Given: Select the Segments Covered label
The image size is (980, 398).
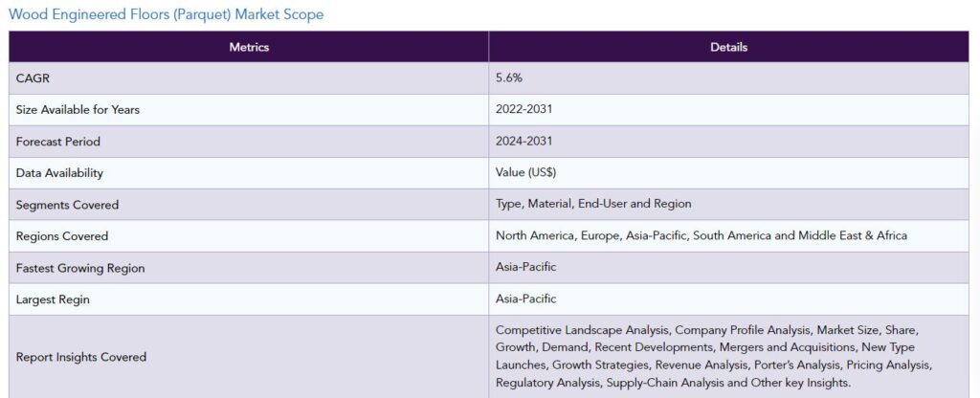Looking at the screenshot, I should point(67,205).
